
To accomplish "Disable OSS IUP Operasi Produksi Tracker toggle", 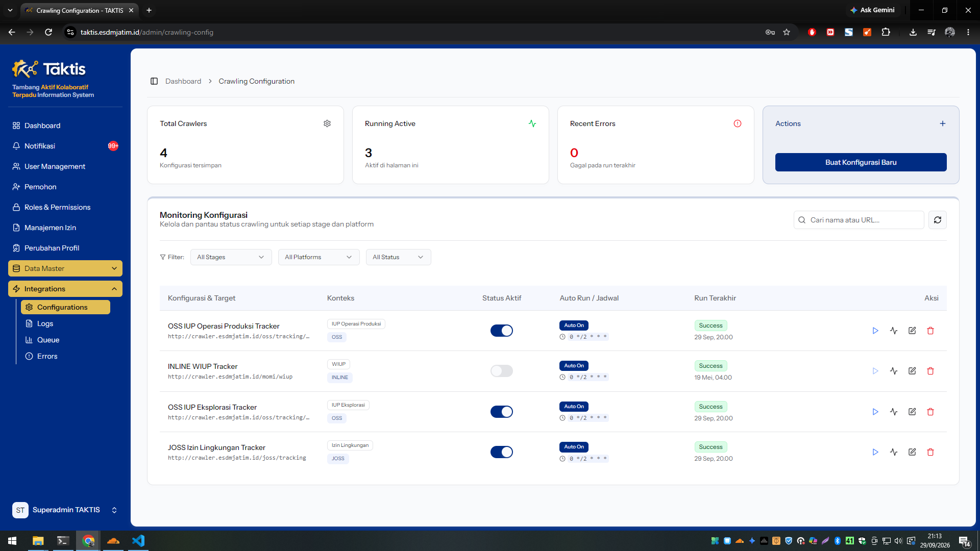I will 502,331.
